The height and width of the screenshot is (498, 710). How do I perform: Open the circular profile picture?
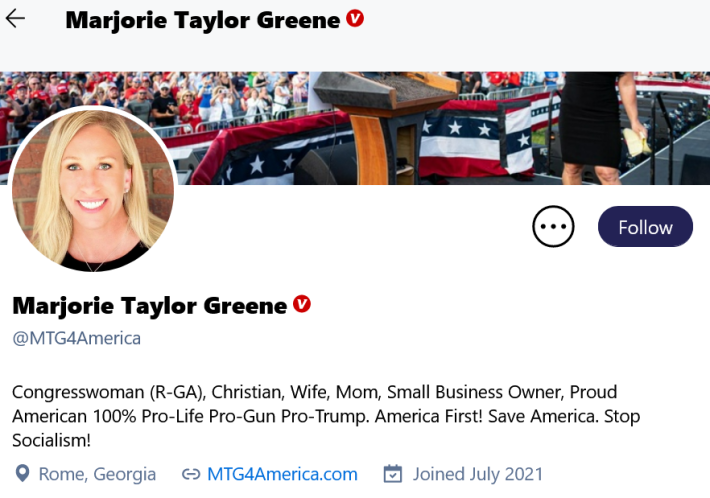[94, 189]
